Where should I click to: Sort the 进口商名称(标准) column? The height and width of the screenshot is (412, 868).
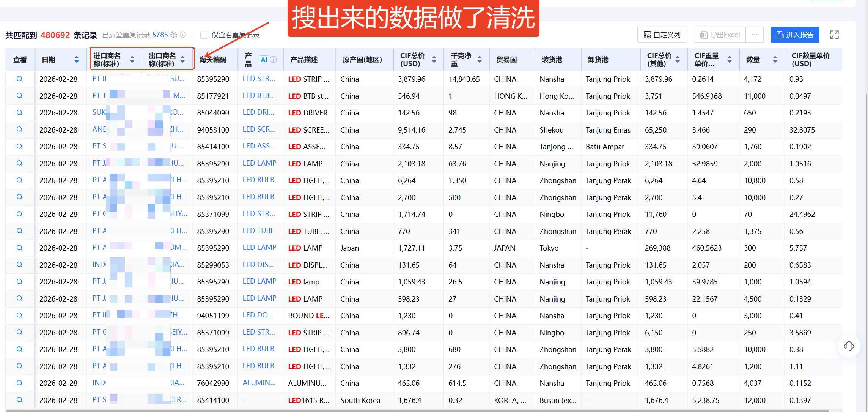pos(132,60)
